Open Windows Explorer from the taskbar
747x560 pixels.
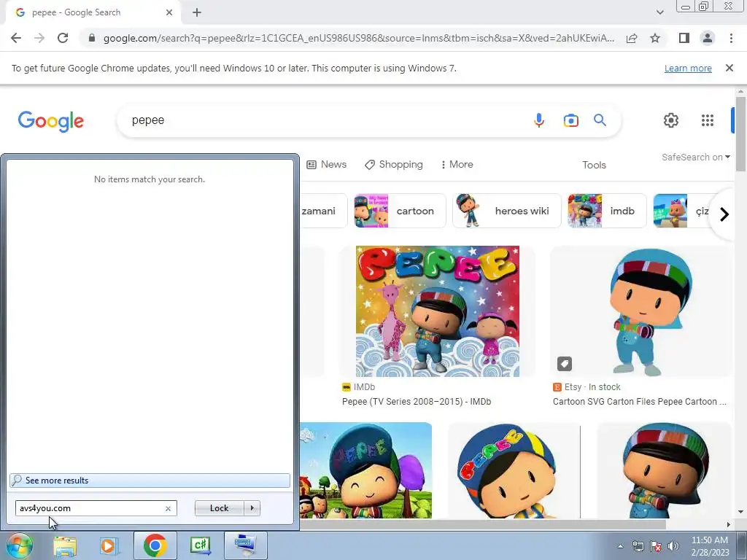[65, 545]
